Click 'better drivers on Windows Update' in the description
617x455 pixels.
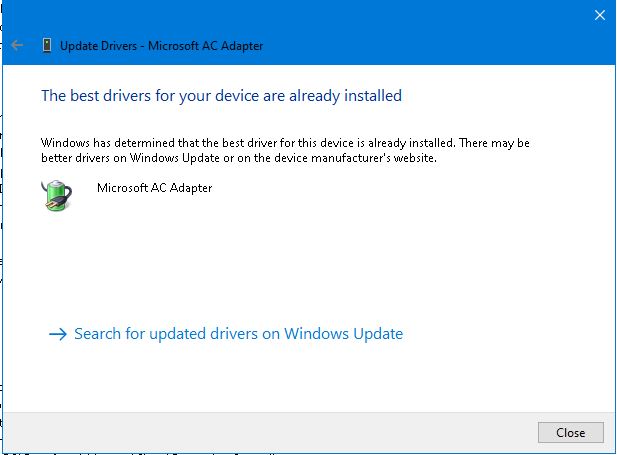[x=122, y=158]
